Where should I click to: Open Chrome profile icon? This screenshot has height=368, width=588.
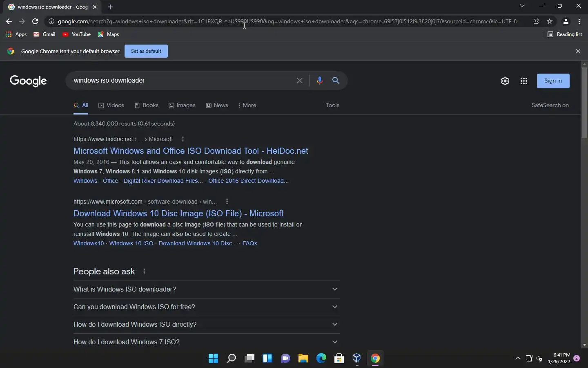tap(566, 21)
